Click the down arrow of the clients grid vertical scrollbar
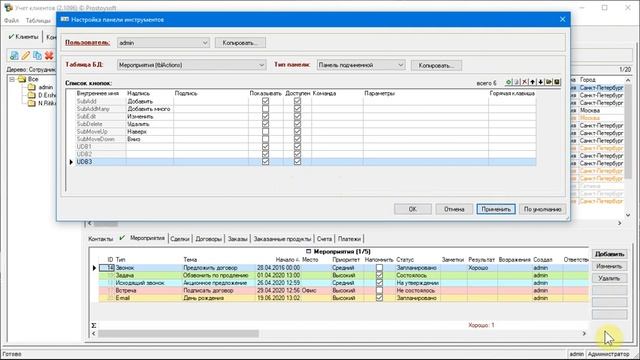The image size is (640, 360). click(628, 215)
